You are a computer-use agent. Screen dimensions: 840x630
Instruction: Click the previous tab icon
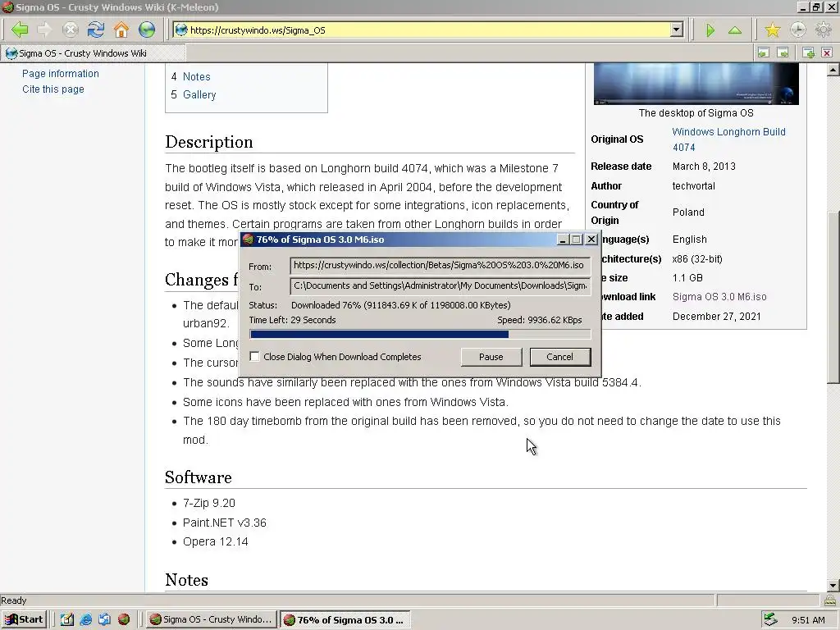[764, 52]
